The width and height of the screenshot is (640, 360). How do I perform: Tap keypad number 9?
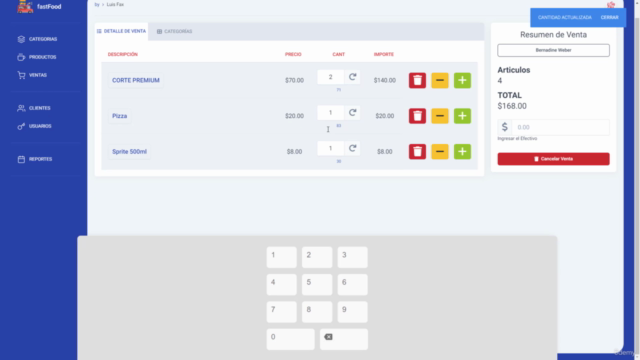(x=353, y=312)
